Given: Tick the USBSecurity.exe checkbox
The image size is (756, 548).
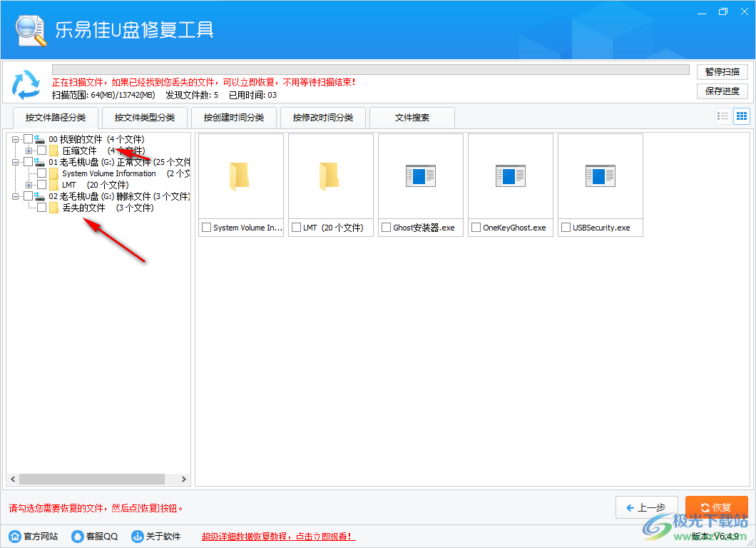Looking at the screenshot, I should 566,228.
